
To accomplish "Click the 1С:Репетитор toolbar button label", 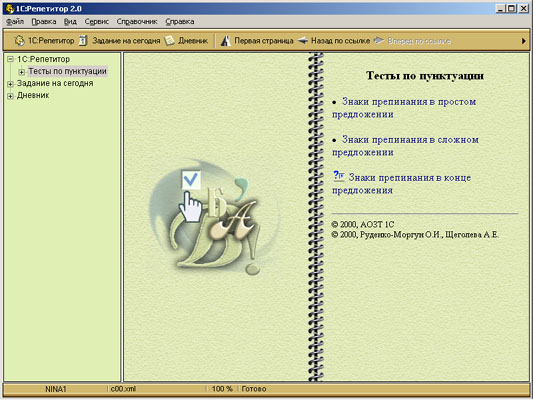I will (51, 41).
